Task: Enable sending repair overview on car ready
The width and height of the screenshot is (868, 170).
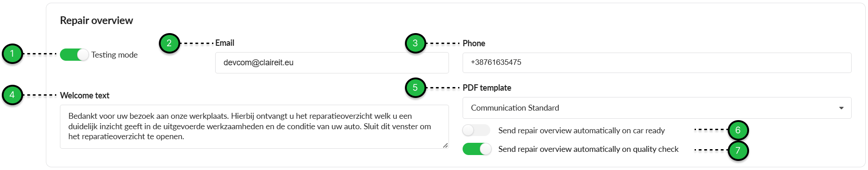Action: pos(476,131)
